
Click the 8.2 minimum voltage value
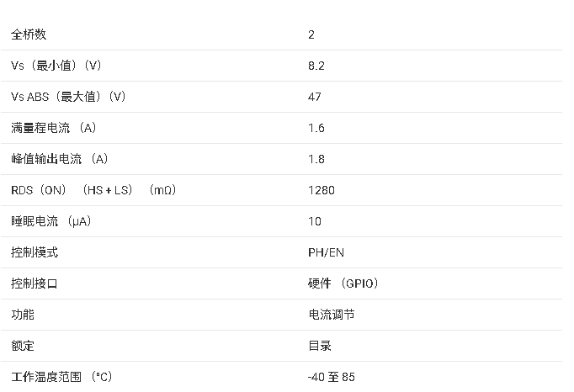pyautogui.click(x=316, y=66)
